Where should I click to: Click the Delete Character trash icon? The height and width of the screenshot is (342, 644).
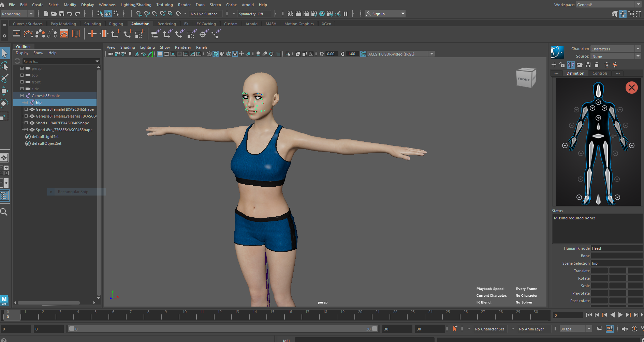point(597,65)
